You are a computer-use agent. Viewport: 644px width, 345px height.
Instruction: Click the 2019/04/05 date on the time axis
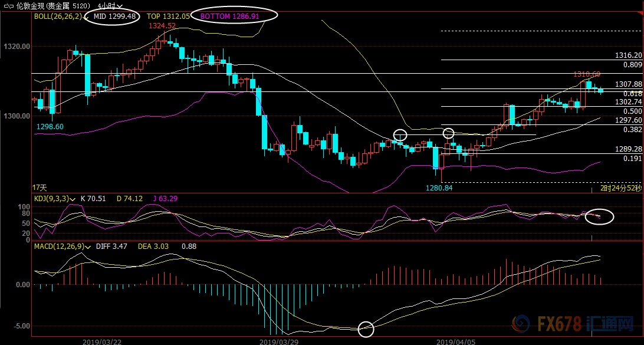point(455,341)
